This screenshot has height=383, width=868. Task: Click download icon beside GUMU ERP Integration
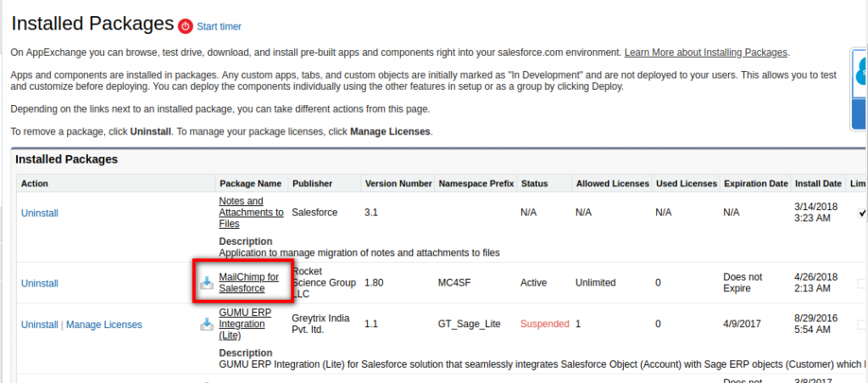pyautogui.click(x=207, y=325)
